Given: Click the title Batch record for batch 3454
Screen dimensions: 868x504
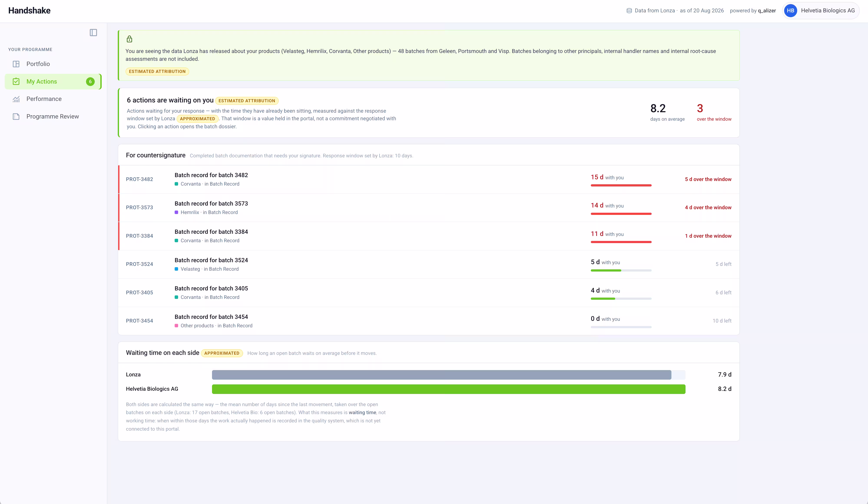Looking at the screenshot, I should [211, 317].
